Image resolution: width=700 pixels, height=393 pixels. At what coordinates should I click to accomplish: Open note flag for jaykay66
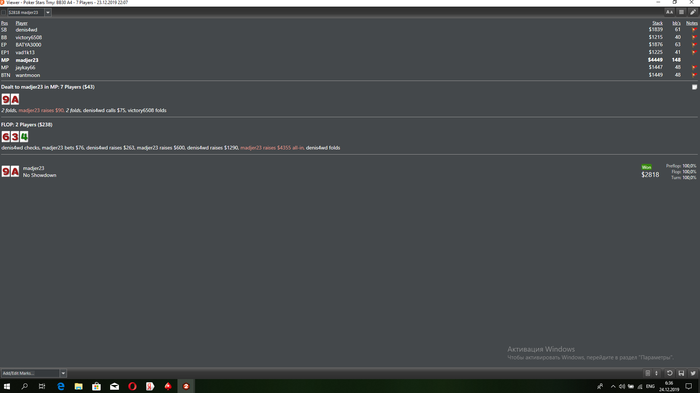coord(694,68)
